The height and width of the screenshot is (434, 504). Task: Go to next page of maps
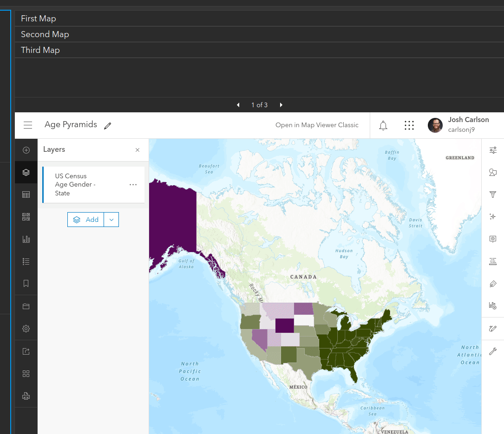point(281,105)
